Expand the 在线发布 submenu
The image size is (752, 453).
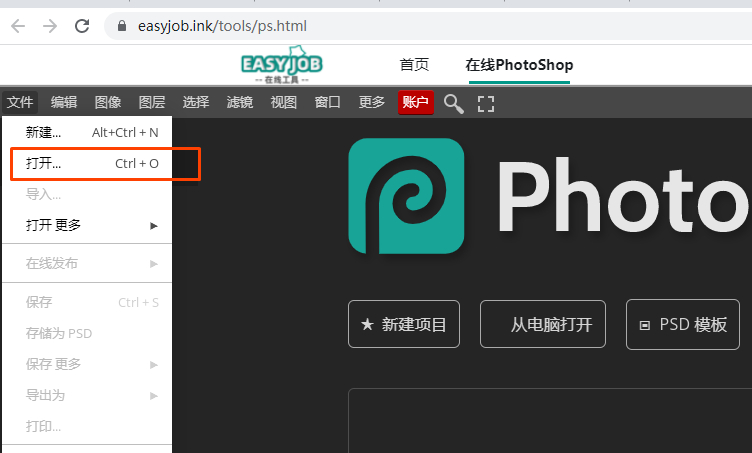[87, 263]
